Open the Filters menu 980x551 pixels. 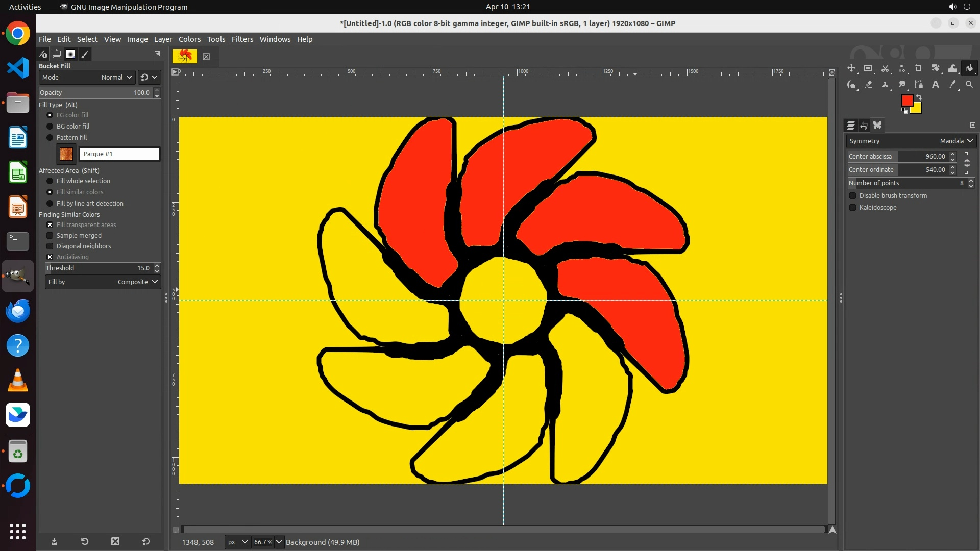(242, 39)
